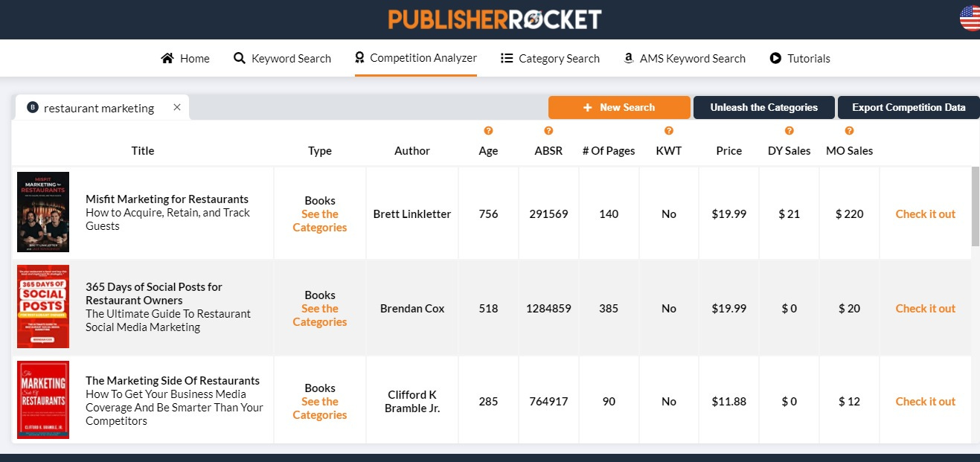Start a New Search
The width and height of the screenshot is (980, 462).
click(x=619, y=107)
